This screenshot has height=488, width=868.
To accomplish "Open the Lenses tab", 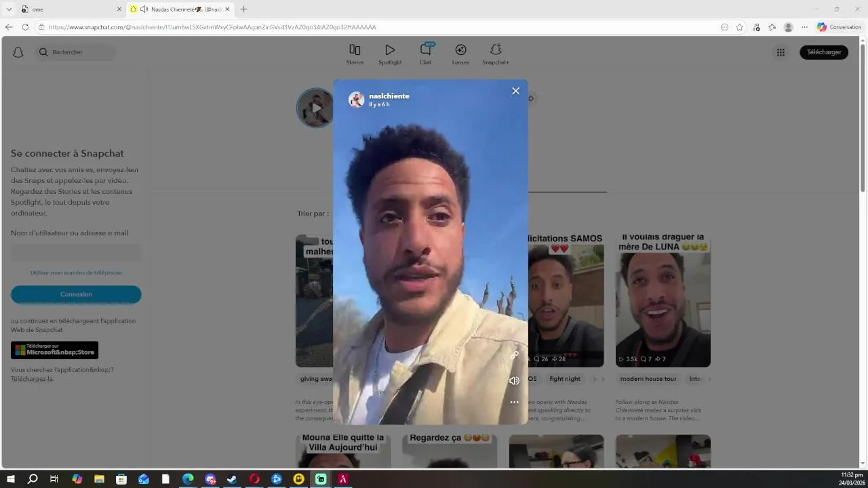I will [460, 54].
